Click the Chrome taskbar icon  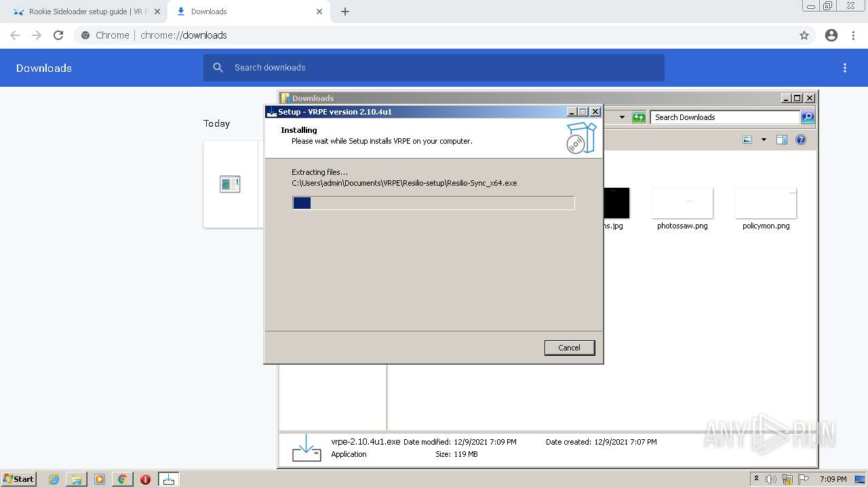pos(122,479)
